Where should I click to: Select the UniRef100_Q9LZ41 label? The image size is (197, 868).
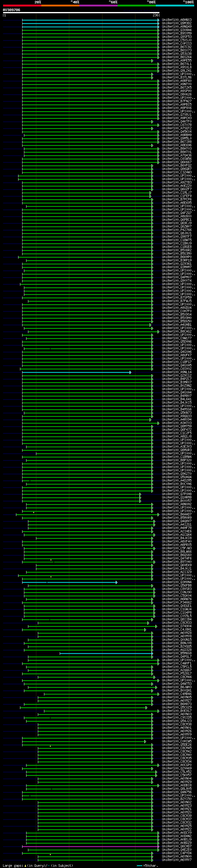pyautogui.click(x=176, y=71)
